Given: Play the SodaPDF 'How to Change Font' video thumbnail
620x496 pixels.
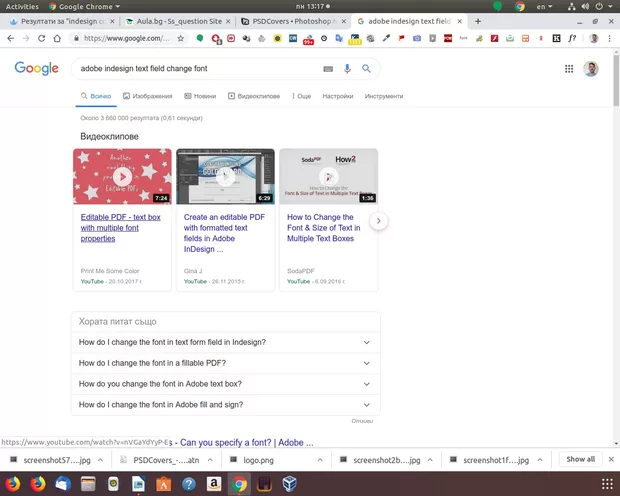Looking at the screenshot, I should tap(328, 176).
